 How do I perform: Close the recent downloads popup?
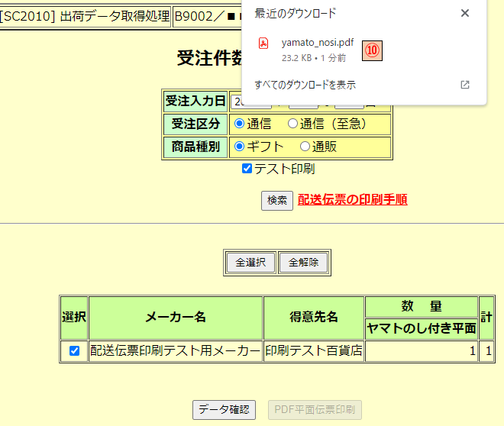click(465, 13)
